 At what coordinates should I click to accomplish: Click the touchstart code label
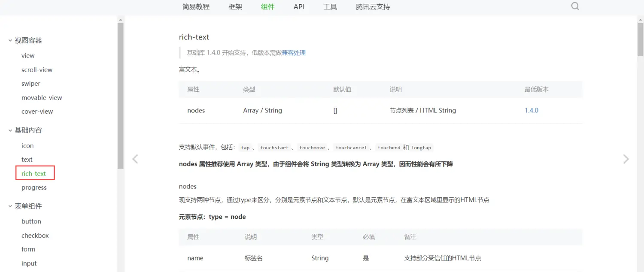pos(274,148)
